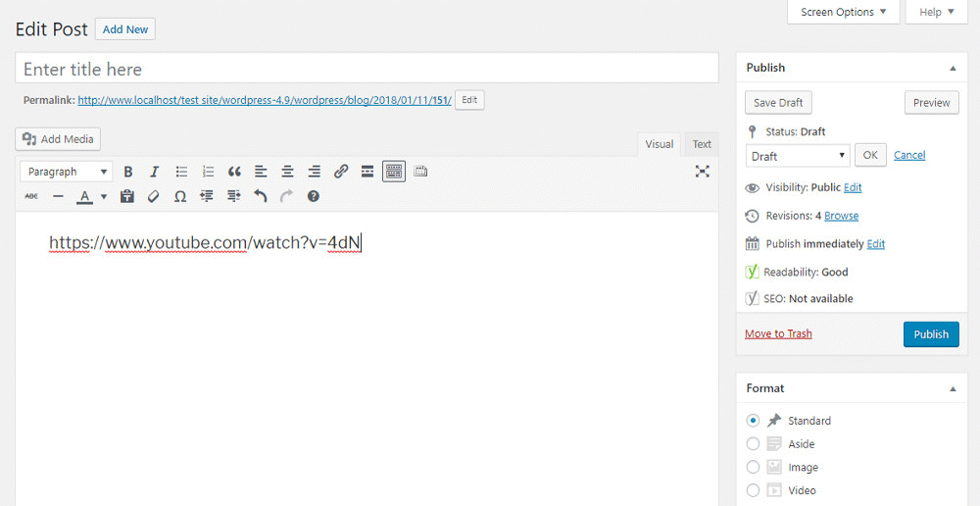Edit the Visibility setting
Screen dimensions: 980x506
[x=853, y=187]
